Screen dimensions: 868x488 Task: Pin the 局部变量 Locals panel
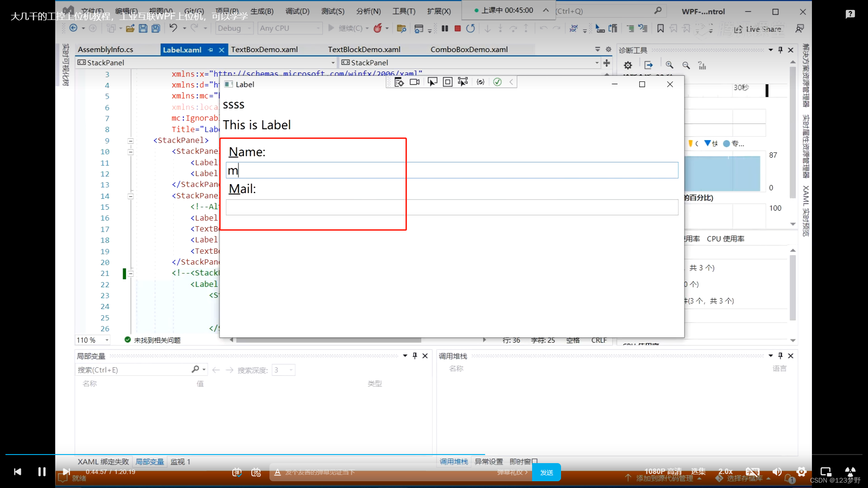[x=415, y=356]
